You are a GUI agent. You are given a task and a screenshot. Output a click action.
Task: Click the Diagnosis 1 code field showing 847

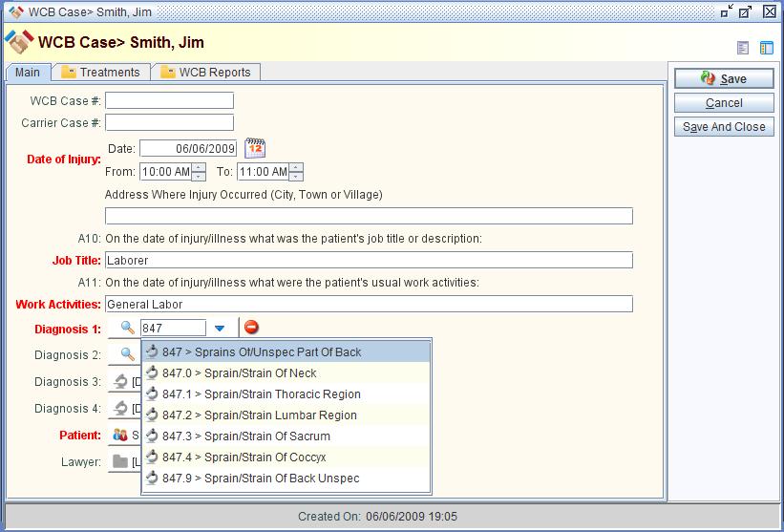[173, 328]
